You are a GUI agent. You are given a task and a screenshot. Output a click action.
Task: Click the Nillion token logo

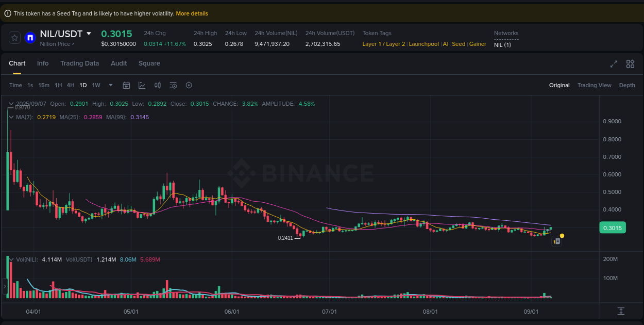coord(29,37)
